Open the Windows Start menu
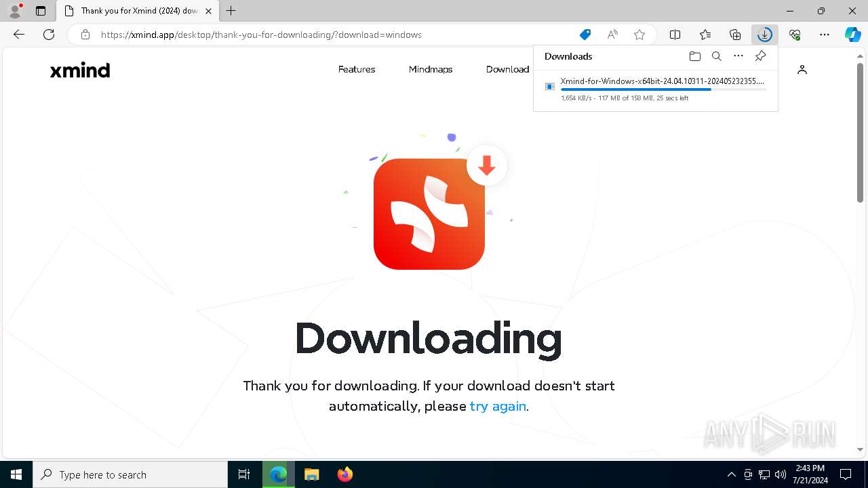The width and height of the screenshot is (868, 488). point(16,474)
